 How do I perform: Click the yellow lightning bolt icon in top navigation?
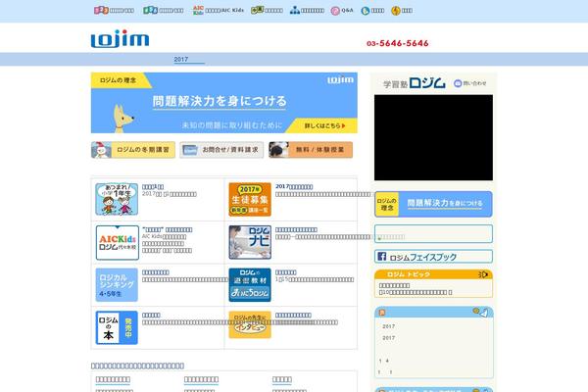396,11
